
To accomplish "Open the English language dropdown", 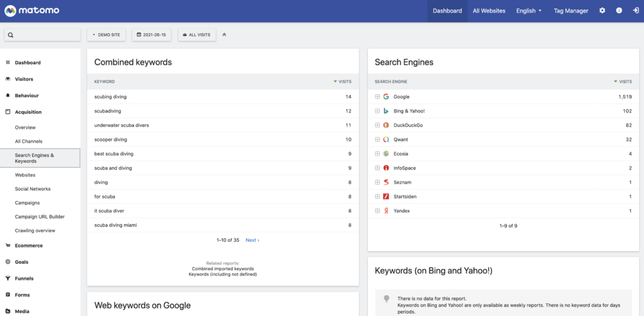I will point(528,11).
